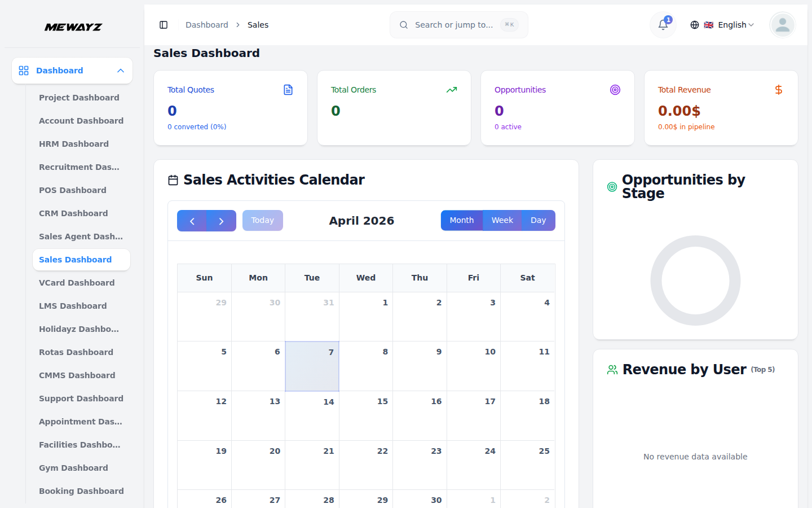Click the globe language icon

694,24
